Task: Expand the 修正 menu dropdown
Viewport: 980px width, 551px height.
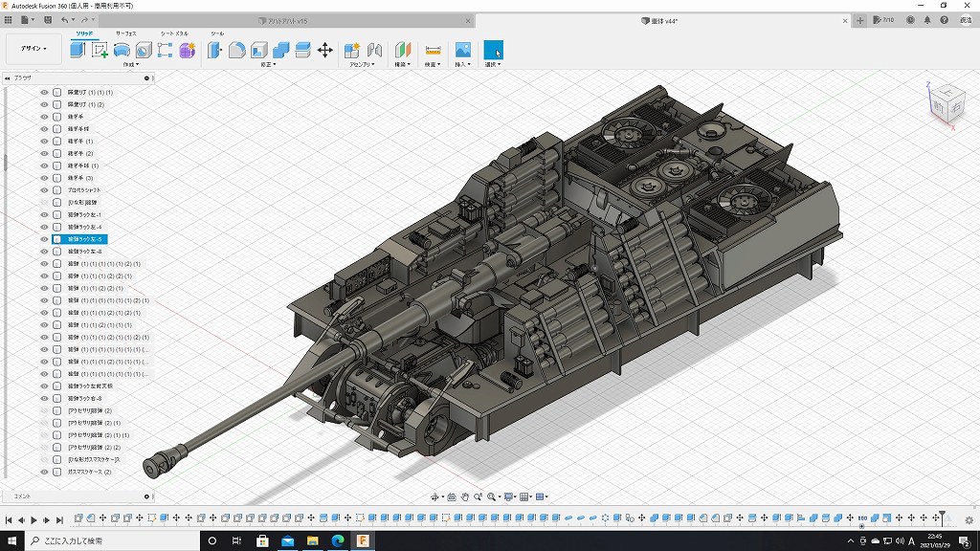Action: coord(268,65)
